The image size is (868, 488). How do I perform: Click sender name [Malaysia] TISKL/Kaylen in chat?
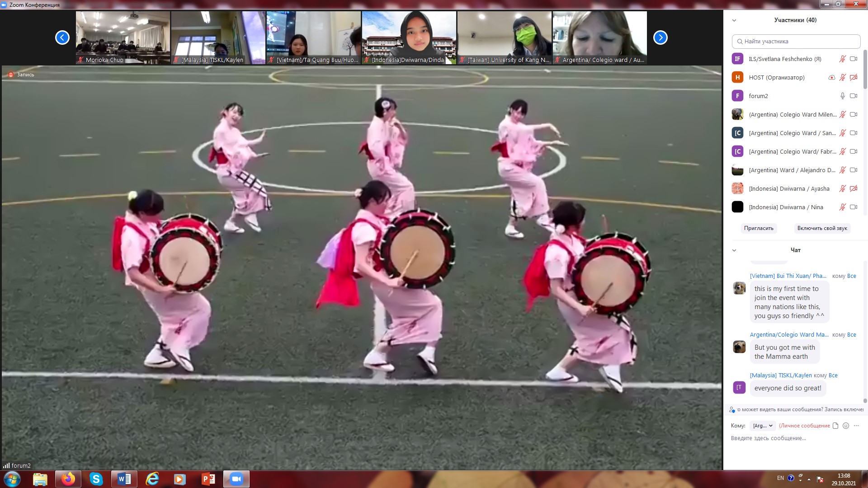click(x=781, y=375)
